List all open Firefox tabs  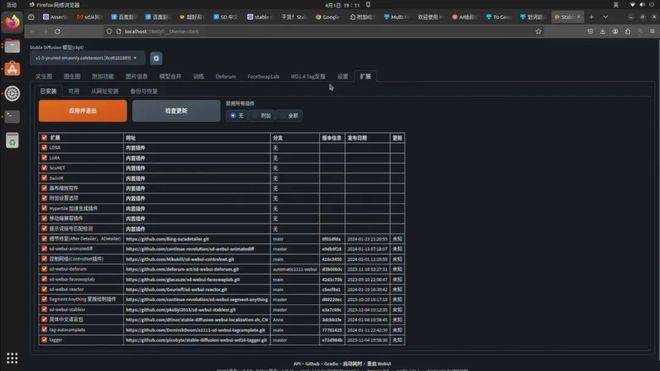click(605, 17)
